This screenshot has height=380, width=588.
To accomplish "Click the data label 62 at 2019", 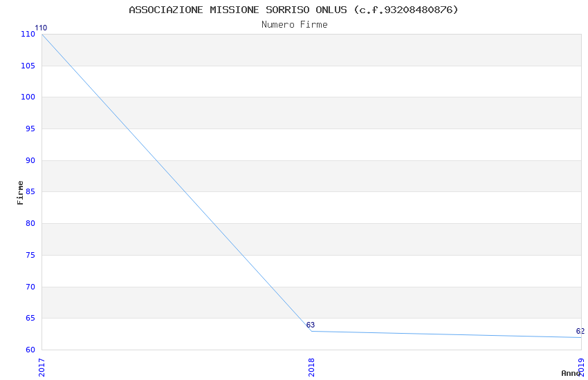I will [580, 332].
